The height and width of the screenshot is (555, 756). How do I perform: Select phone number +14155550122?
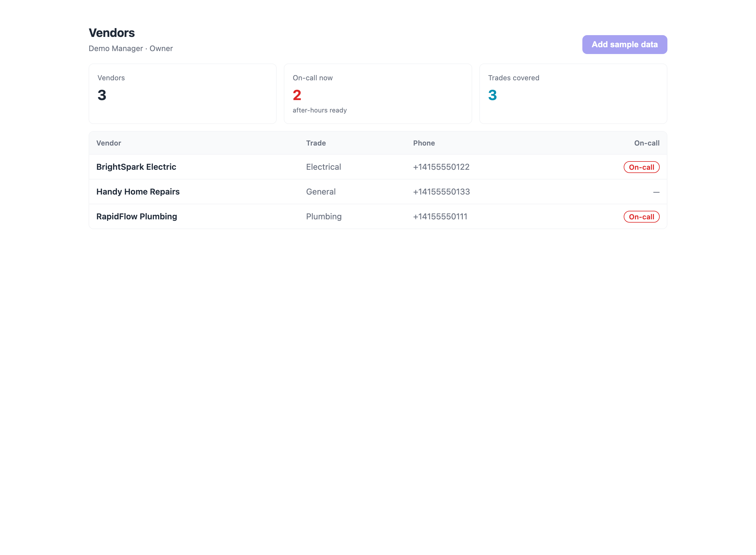[x=441, y=167]
